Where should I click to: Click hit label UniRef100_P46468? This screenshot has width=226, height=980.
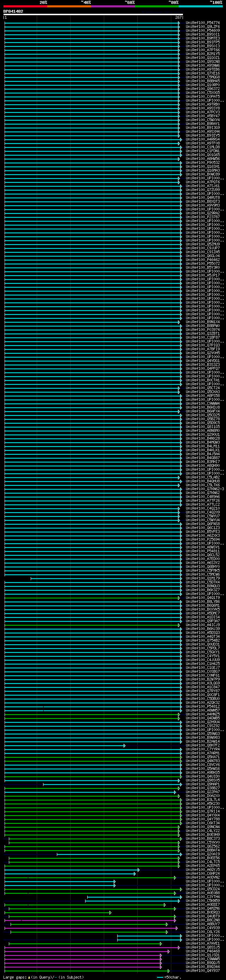(x=203, y=951)
